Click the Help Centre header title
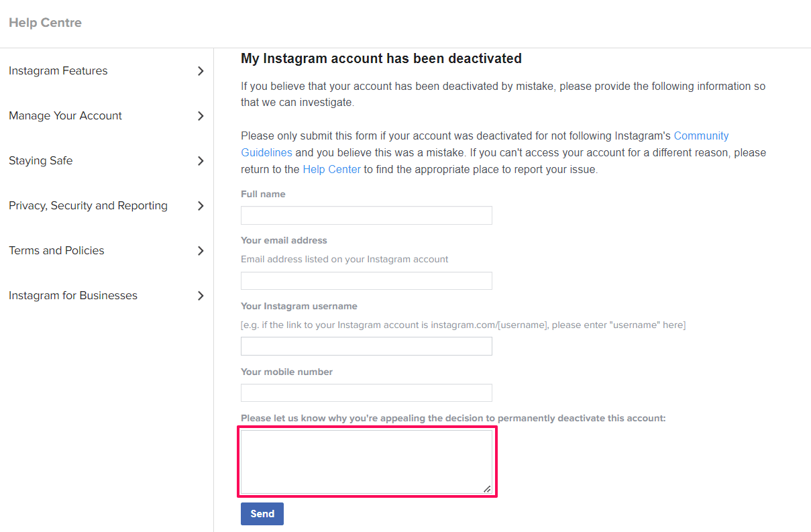Viewport: 811px width, 532px height. (x=45, y=23)
